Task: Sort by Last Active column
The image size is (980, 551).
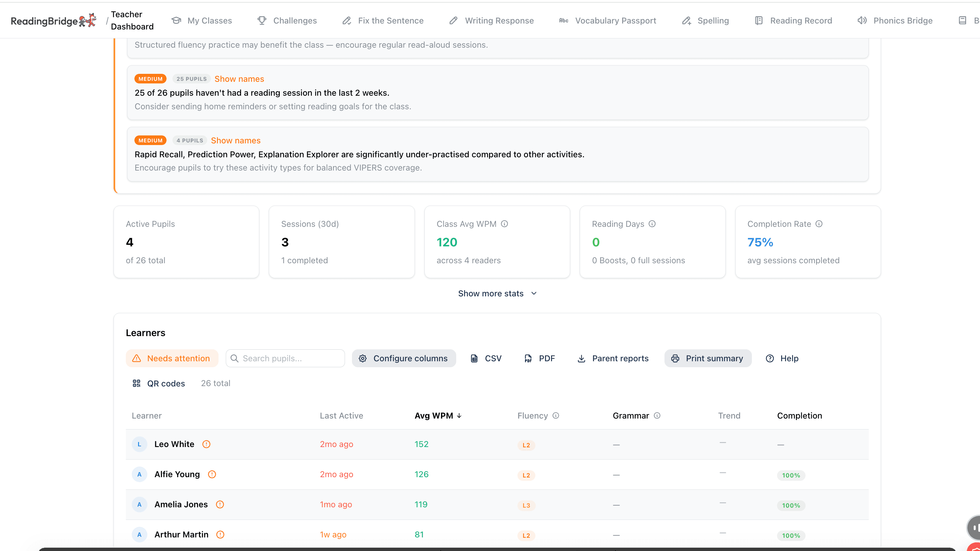Action: 341,416
